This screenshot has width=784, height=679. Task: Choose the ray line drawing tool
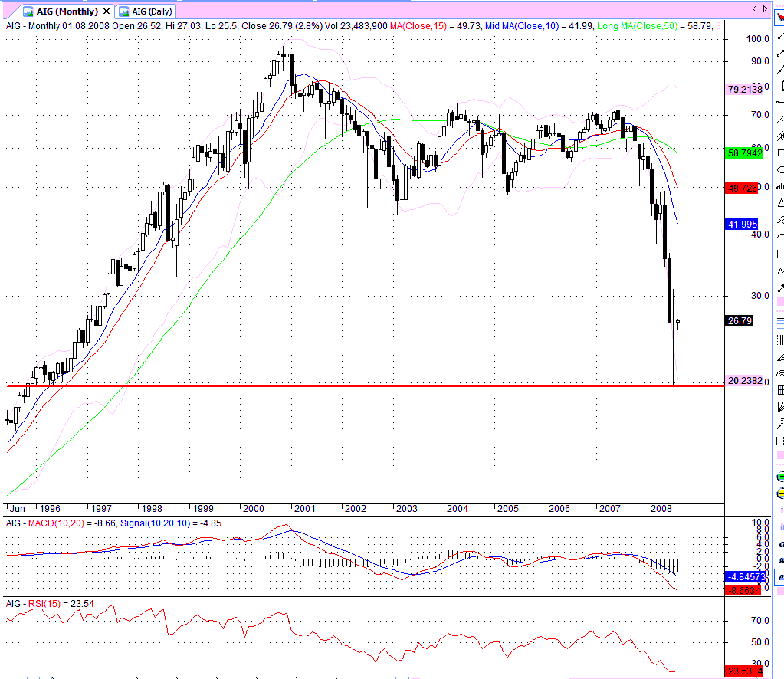(780, 53)
